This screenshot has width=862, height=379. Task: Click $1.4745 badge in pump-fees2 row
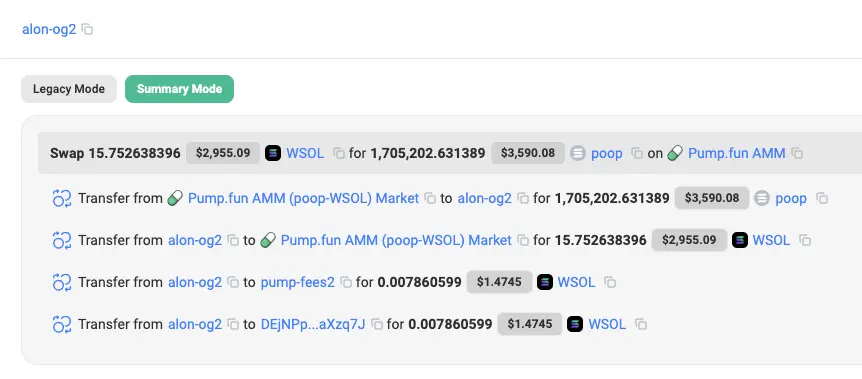click(x=499, y=282)
